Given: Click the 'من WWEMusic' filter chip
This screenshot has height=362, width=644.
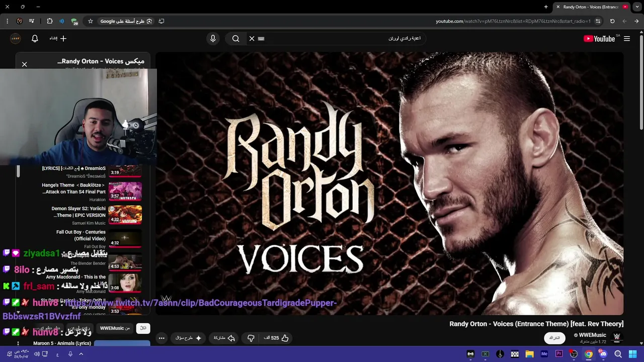Looking at the screenshot, I should pos(115,328).
